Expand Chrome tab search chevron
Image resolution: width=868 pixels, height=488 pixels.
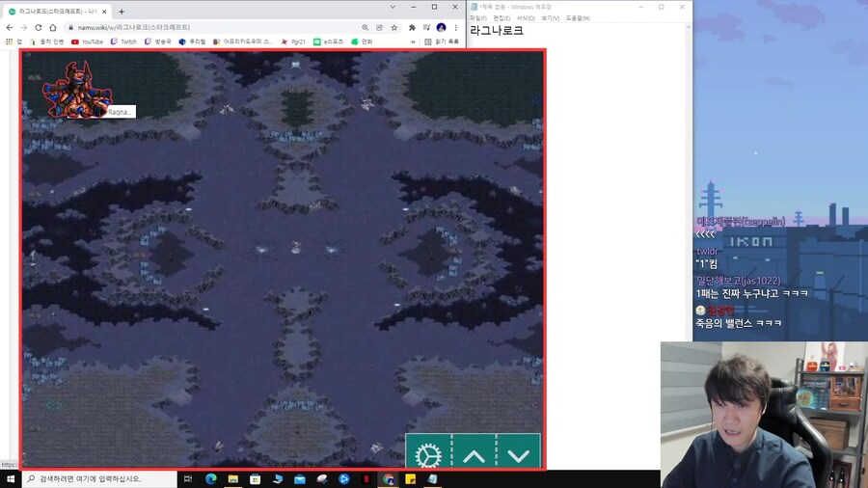pyautogui.click(x=393, y=7)
